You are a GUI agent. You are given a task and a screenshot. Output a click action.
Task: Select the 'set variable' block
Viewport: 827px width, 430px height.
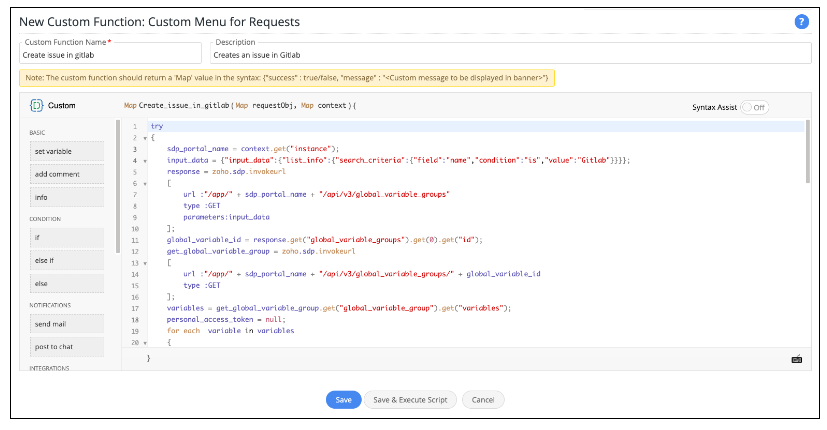coord(67,151)
